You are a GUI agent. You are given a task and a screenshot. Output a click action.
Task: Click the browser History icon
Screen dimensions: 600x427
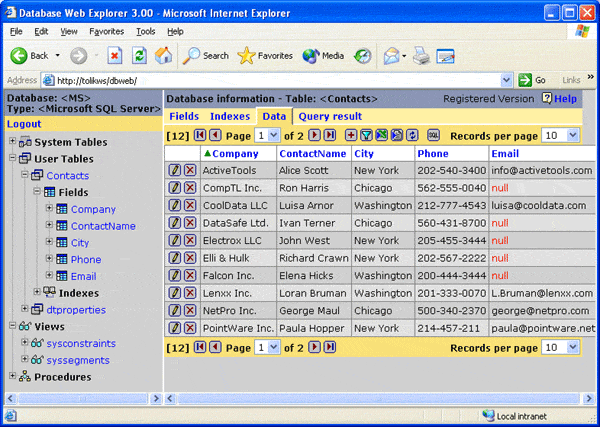(x=362, y=56)
